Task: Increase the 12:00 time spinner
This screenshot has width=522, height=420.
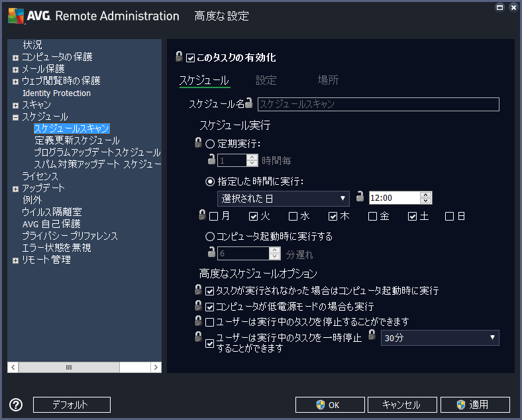Action: (425, 195)
